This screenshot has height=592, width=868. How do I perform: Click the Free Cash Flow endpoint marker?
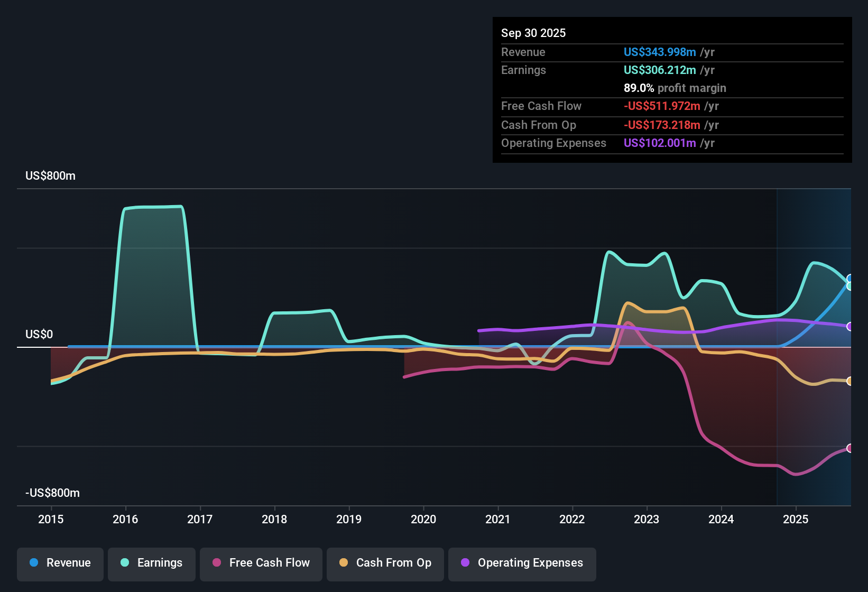pyautogui.click(x=850, y=448)
